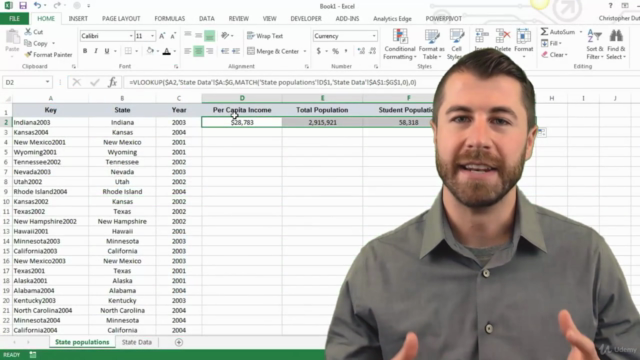Click the Borders icon

(x=128, y=51)
